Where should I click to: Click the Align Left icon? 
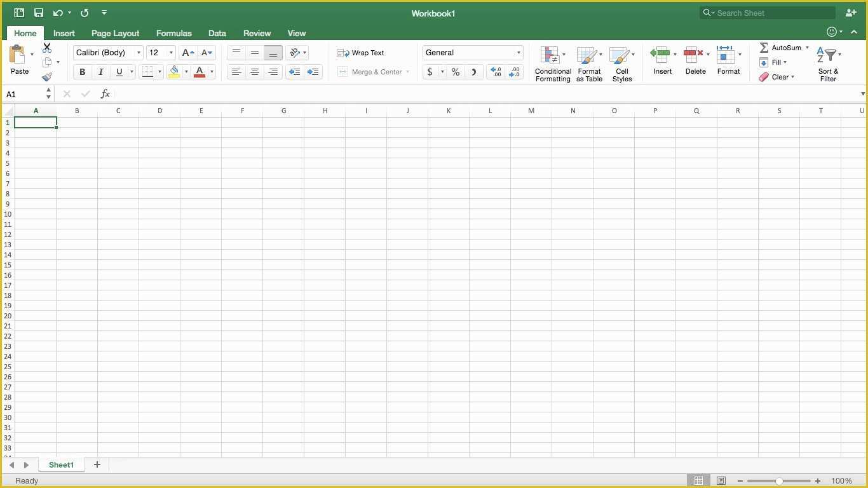pos(236,72)
